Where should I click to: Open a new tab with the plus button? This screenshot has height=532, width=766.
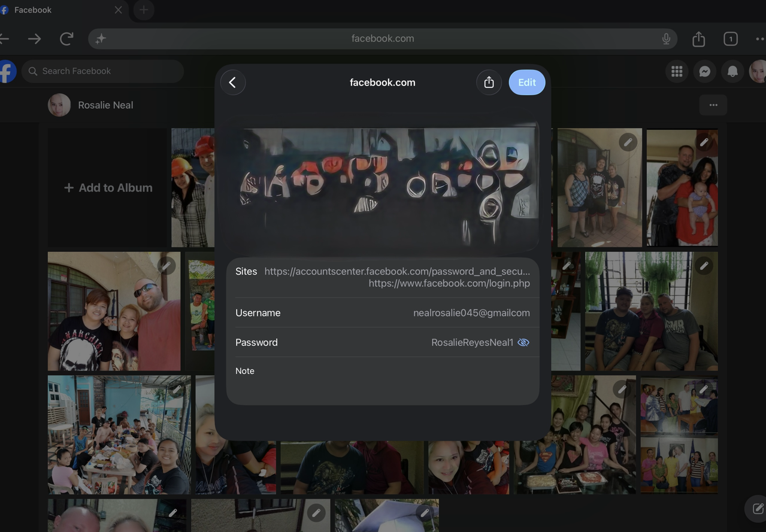(x=144, y=10)
